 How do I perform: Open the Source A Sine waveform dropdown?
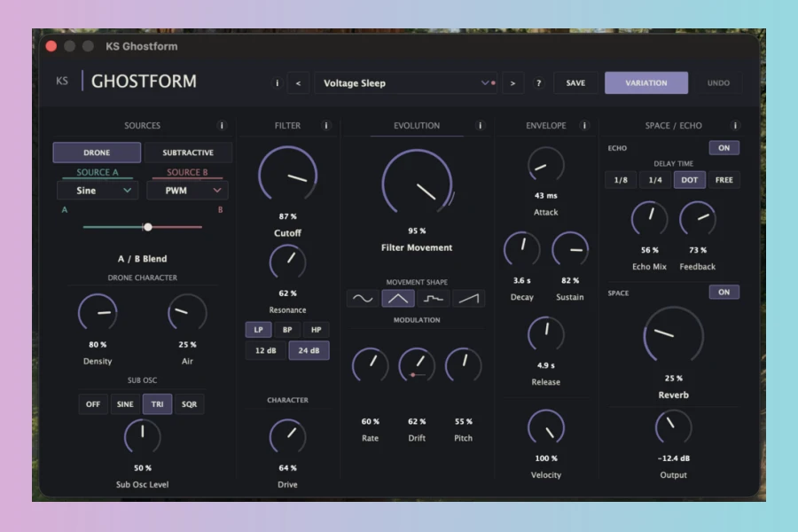(98, 191)
